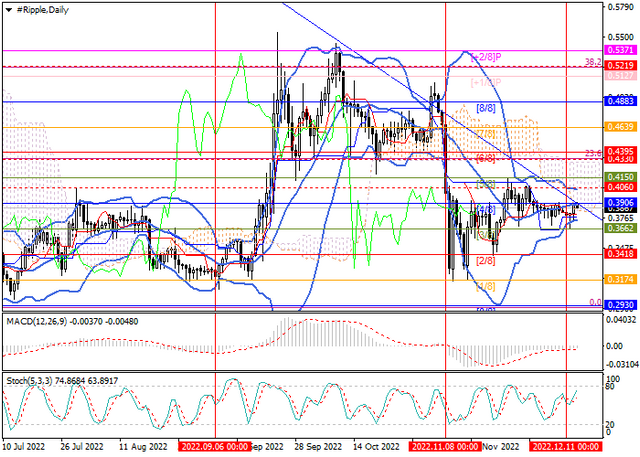Select the 0.3906 blue price label
Viewport: 640px width, 457px height.
pyautogui.click(x=620, y=202)
